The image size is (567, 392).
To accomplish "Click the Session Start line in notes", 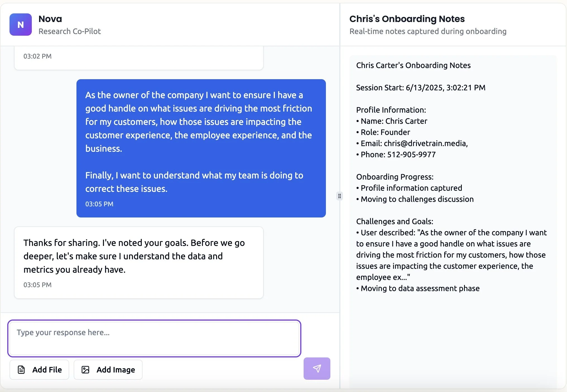I will [421, 88].
